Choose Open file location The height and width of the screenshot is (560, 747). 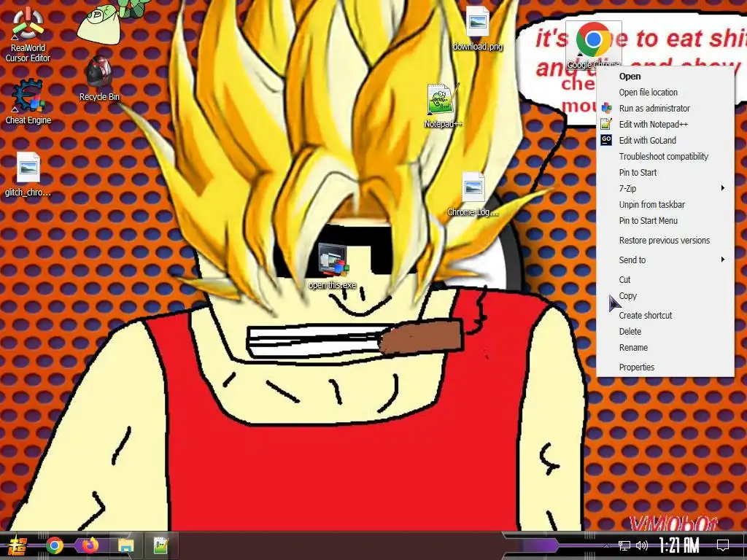tap(665, 93)
